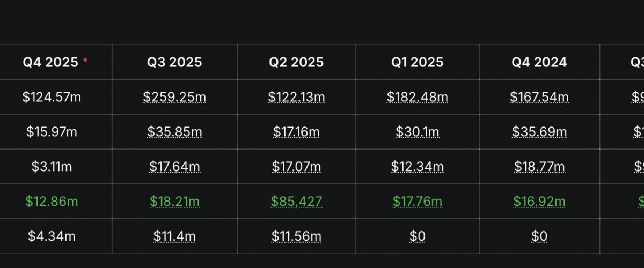Click the Q1 2025 column header
The image size is (644, 268).
(x=418, y=62)
